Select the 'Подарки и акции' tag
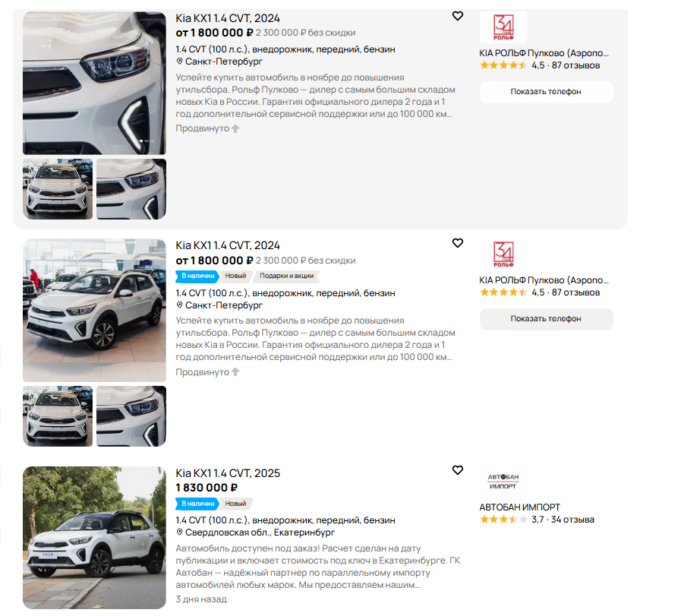The height and width of the screenshot is (616, 684). pyautogui.click(x=287, y=276)
